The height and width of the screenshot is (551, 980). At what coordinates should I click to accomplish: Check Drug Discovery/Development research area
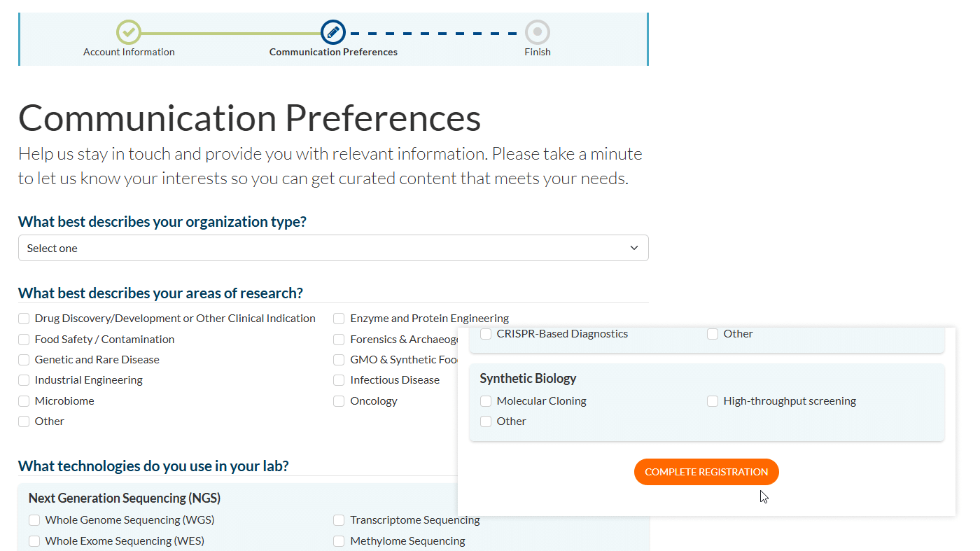pos(24,319)
